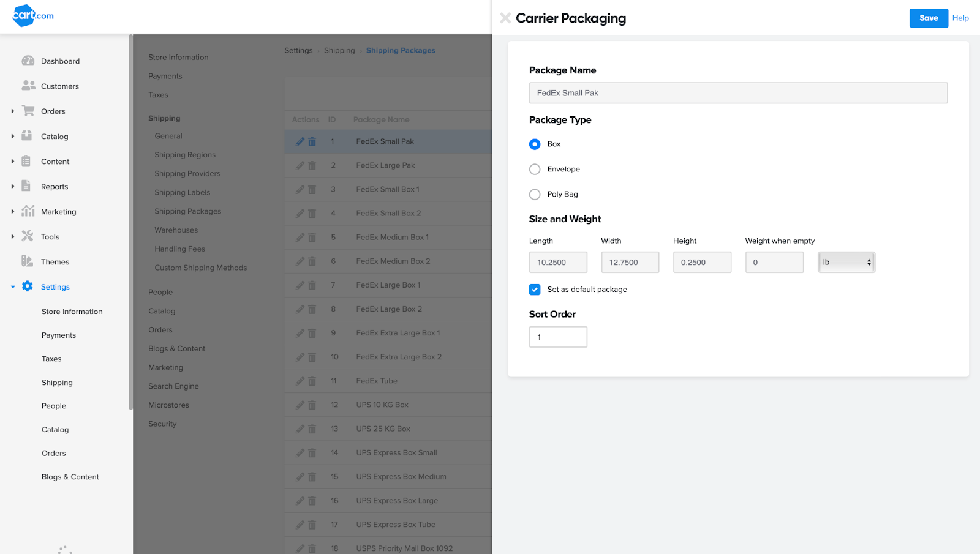
Task: Click the Cart.com logo
Action: point(33,15)
